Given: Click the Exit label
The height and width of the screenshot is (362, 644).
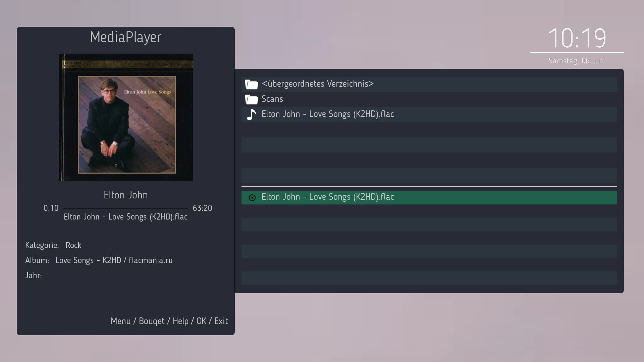Looking at the screenshot, I should click(x=221, y=321).
